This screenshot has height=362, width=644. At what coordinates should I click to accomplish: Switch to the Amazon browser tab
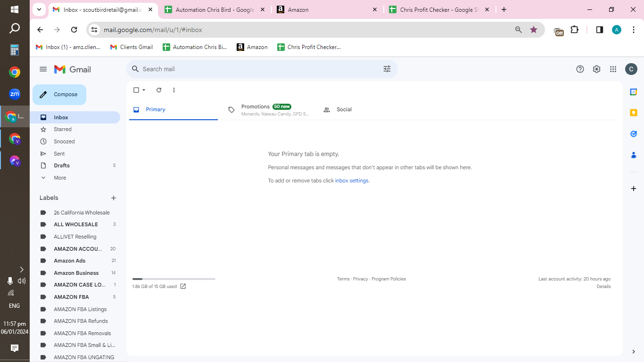(327, 9)
